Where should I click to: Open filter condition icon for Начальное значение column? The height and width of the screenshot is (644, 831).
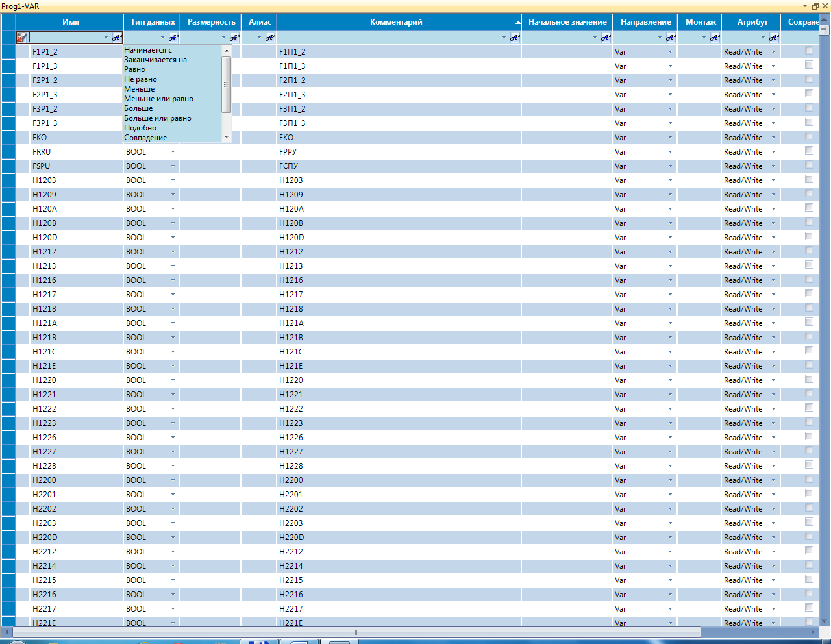pyautogui.click(x=606, y=38)
